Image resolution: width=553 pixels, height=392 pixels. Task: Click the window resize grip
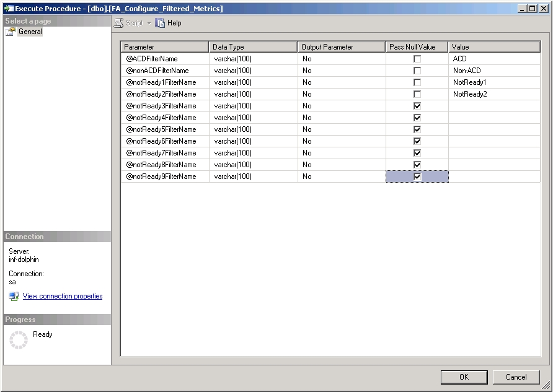point(546,385)
